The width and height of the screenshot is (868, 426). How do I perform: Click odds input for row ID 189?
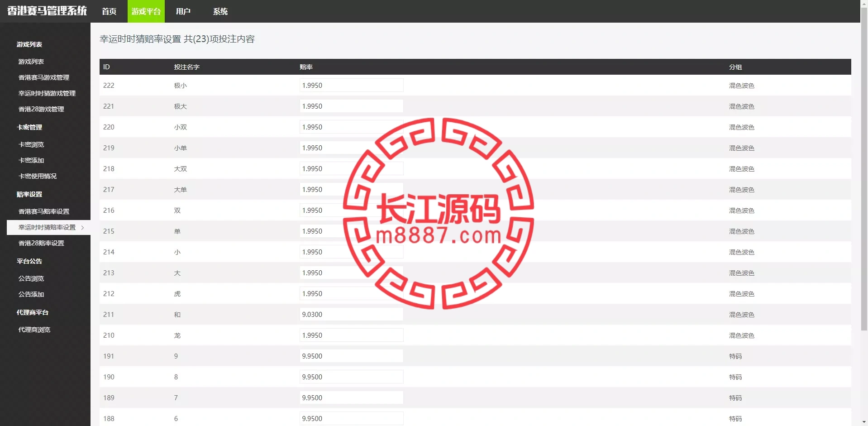click(351, 397)
